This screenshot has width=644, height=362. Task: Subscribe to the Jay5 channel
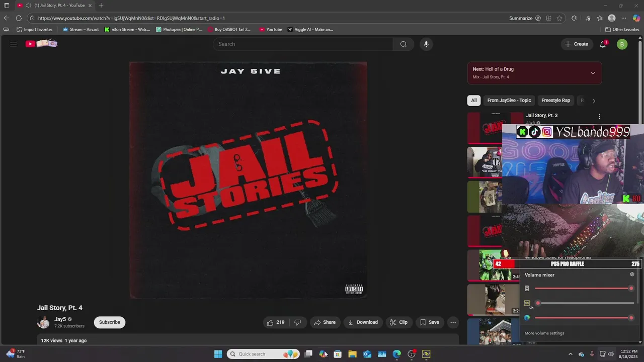click(x=110, y=322)
